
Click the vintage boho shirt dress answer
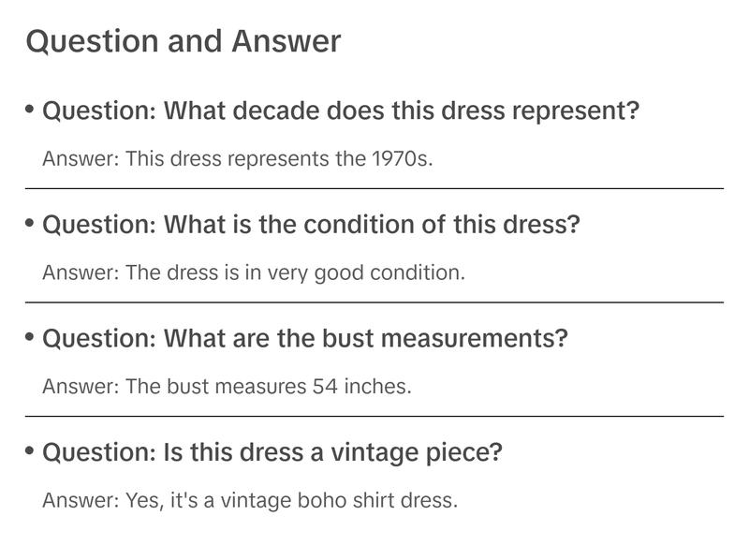coord(250,500)
